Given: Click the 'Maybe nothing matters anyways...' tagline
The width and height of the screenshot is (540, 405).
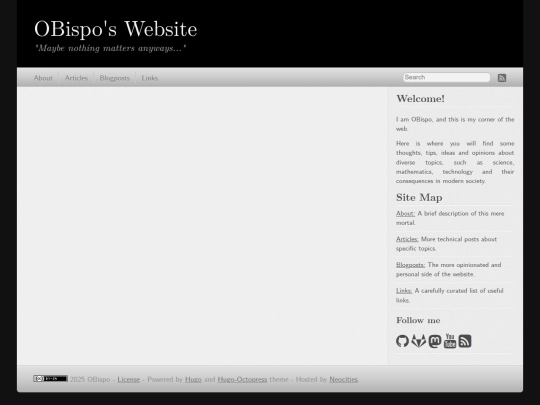Looking at the screenshot, I should point(111,48).
